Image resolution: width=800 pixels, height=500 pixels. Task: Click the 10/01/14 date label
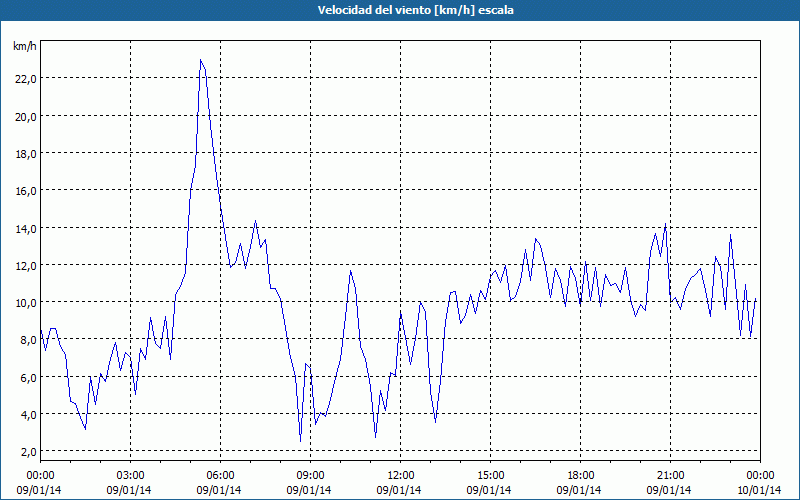(x=759, y=490)
